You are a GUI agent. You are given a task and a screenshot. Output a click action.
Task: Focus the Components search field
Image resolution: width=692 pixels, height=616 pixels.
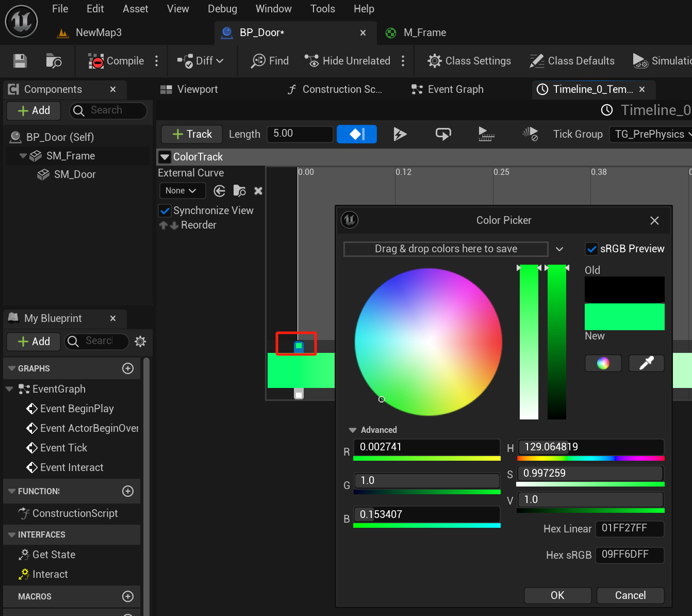[108, 110]
